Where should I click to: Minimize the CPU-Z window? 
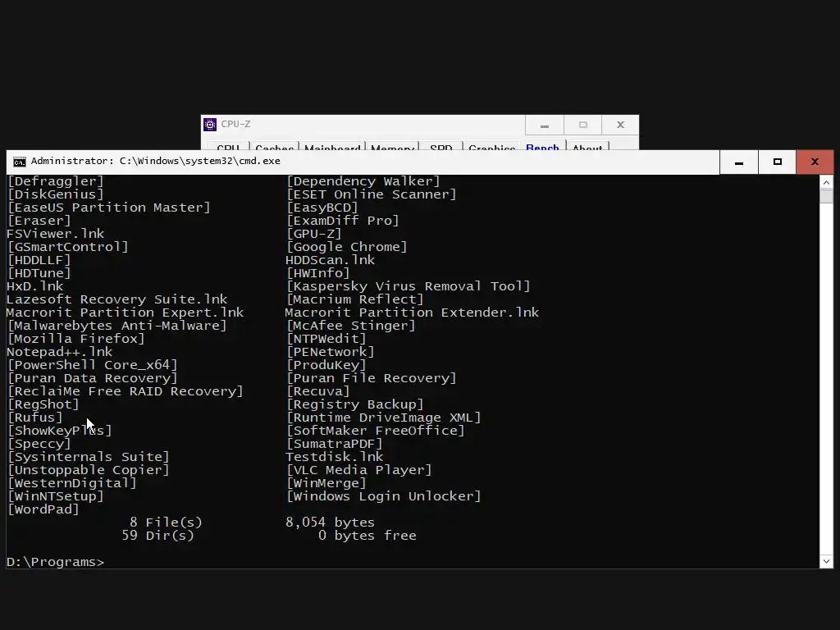[545, 126]
